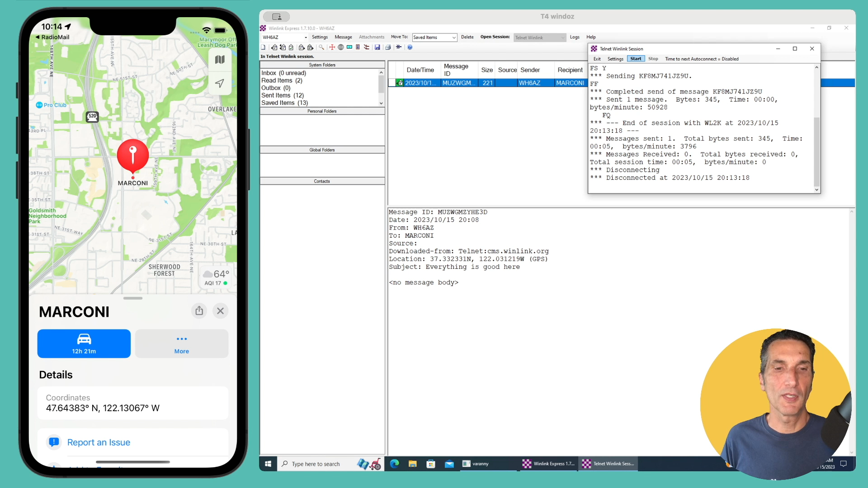The image size is (868, 488).
Task: Select the Inbox folder
Action: click(283, 73)
